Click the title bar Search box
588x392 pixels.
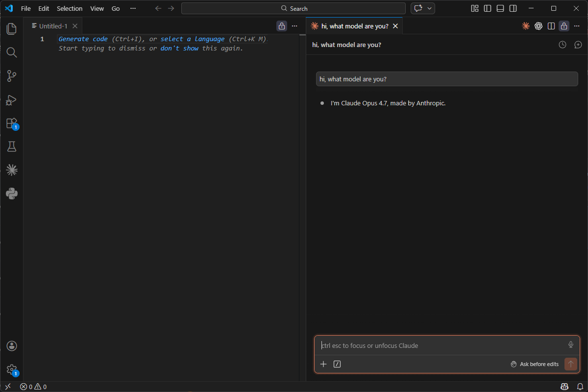point(294,8)
